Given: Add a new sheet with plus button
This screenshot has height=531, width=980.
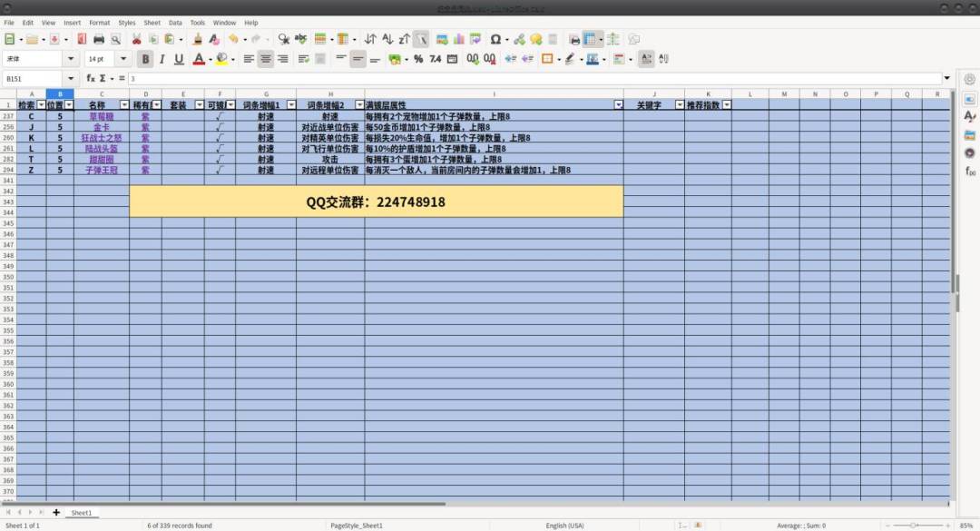Looking at the screenshot, I should tap(56, 513).
